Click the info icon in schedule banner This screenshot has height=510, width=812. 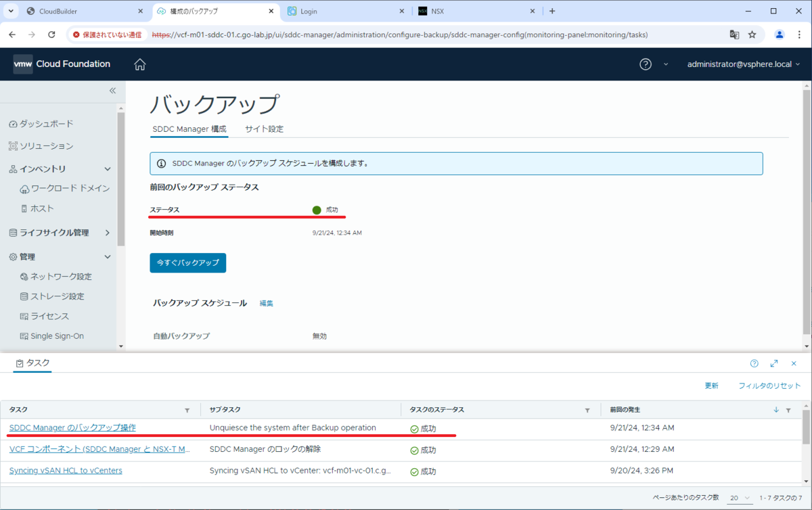click(162, 164)
